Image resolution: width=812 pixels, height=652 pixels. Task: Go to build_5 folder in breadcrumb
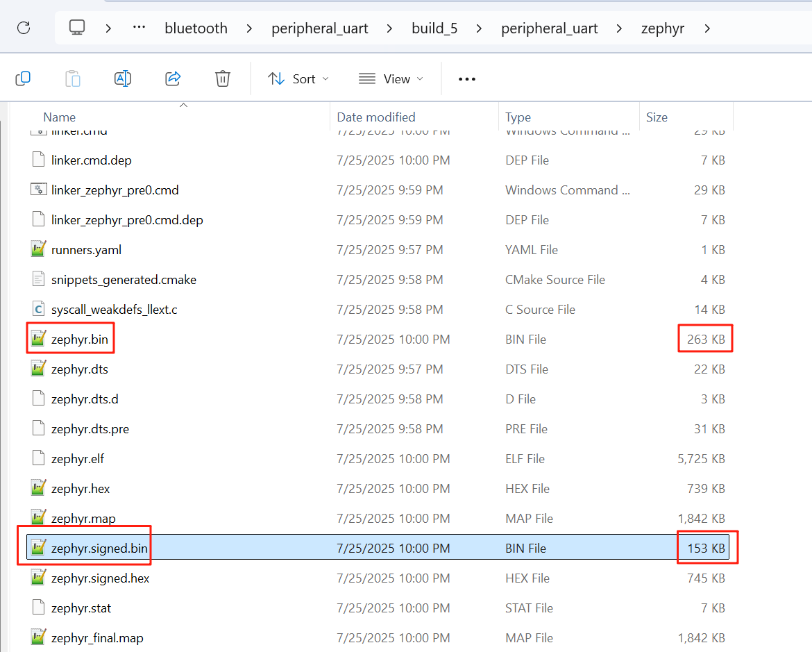pyautogui.click(x=434, y=28)
